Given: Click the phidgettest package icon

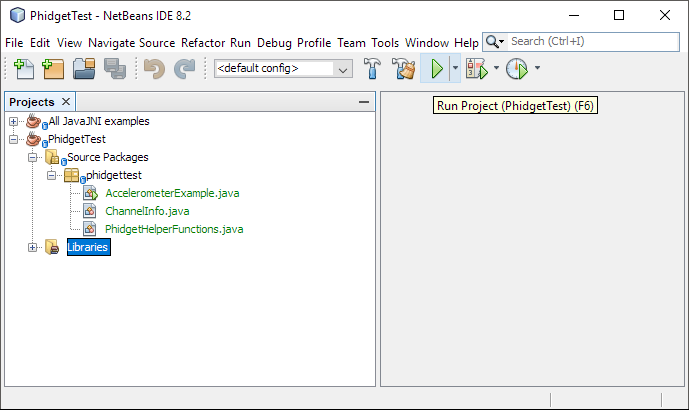Looking at the screenshot, I should point(71,175).
